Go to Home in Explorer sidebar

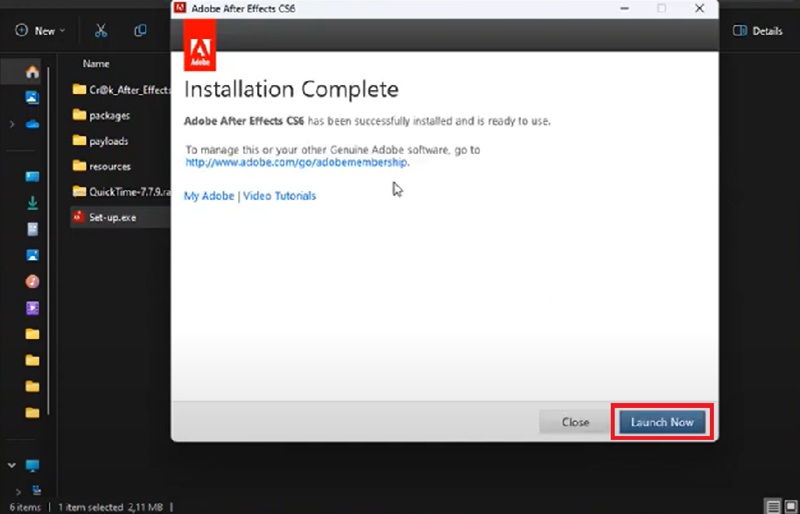(x=32, y=72)
